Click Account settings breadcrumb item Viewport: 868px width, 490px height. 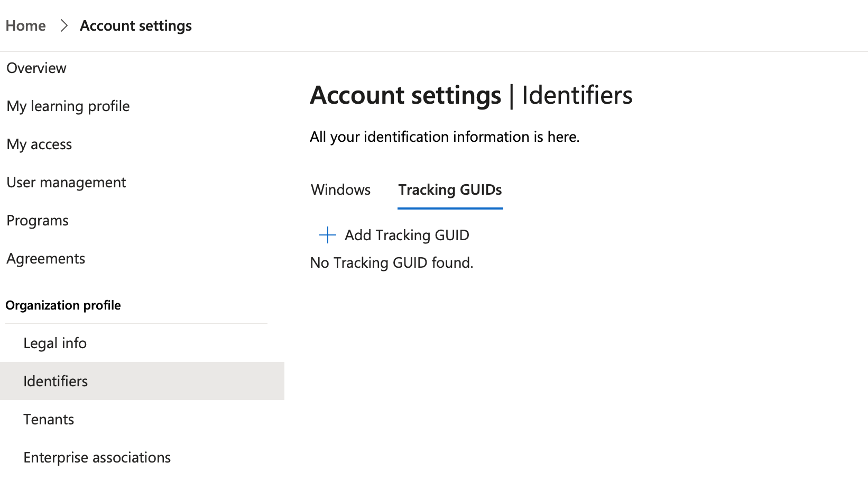click(x=136, y=25)
